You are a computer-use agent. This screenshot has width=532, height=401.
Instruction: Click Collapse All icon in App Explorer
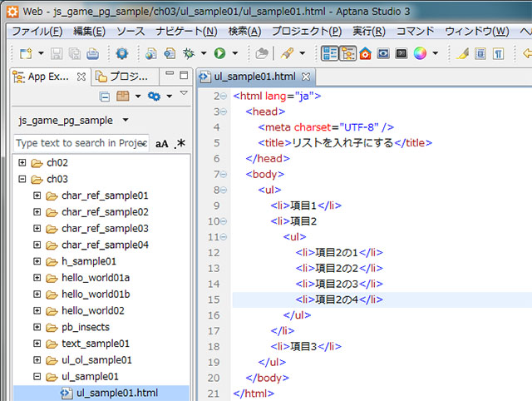105,97
